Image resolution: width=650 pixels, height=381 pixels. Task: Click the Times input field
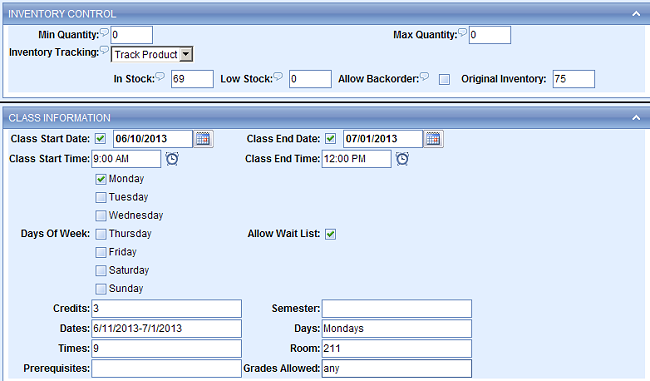pos(167,348)
